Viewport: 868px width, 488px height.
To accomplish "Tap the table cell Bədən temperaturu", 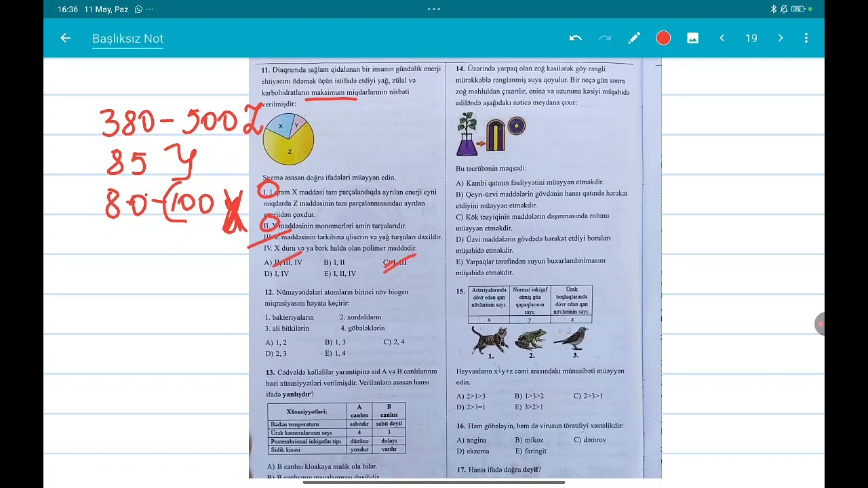I will tap(307, 424).
